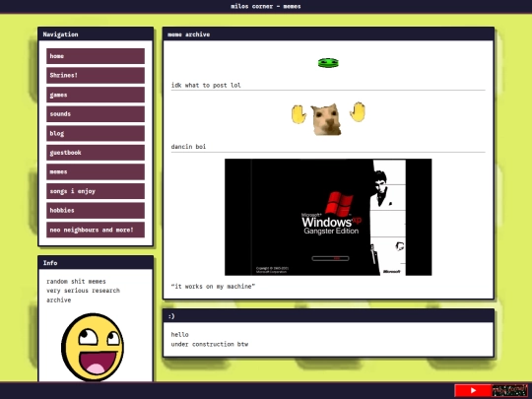Click the left waving hand emoji

point(299,114)
